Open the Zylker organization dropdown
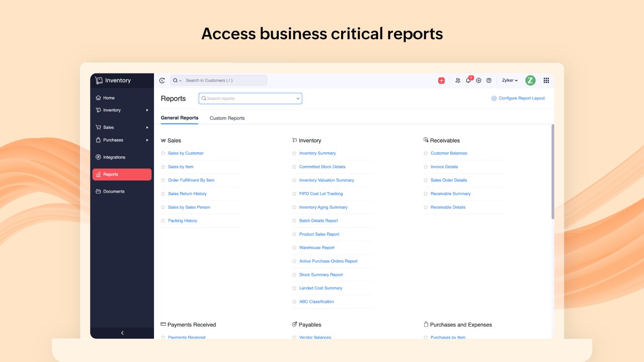 [510, 80]
